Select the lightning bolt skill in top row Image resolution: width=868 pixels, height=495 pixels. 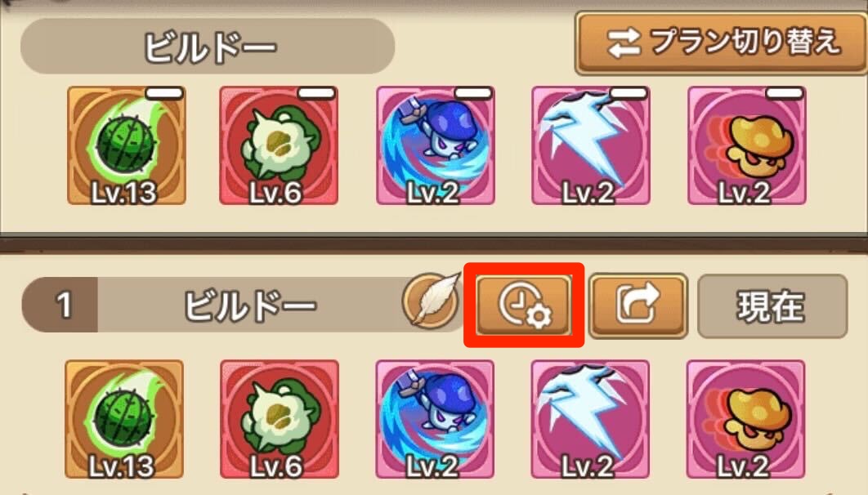point(591,145)
